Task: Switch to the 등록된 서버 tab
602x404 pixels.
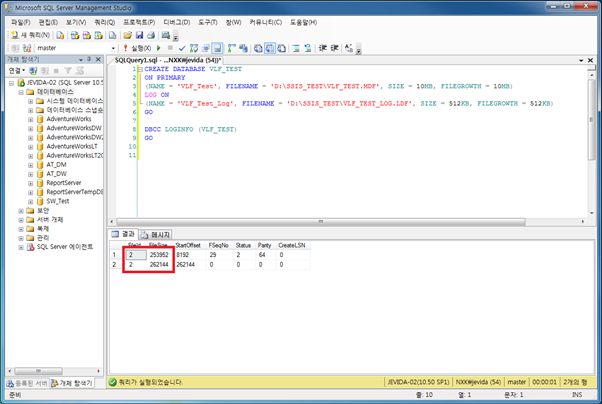Action: click(27, 383)
